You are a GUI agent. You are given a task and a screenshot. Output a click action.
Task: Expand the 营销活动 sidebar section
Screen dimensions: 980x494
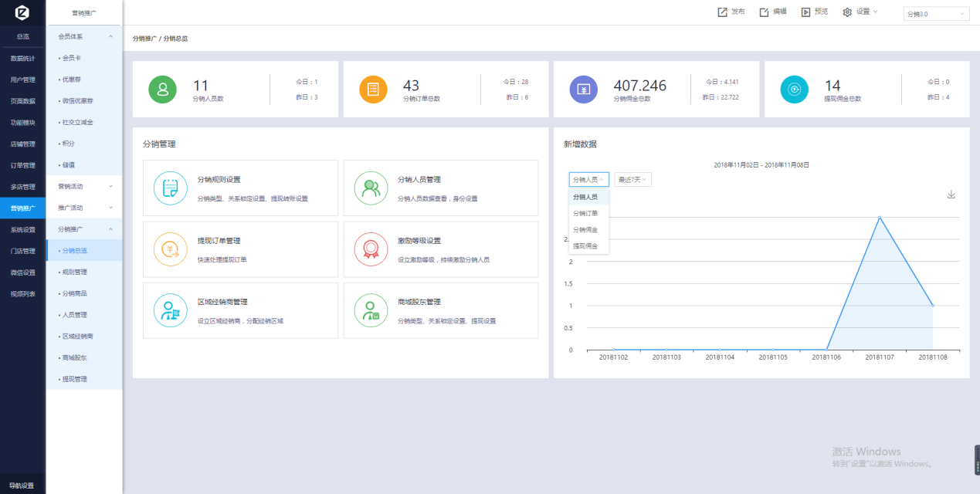[83, 186]
